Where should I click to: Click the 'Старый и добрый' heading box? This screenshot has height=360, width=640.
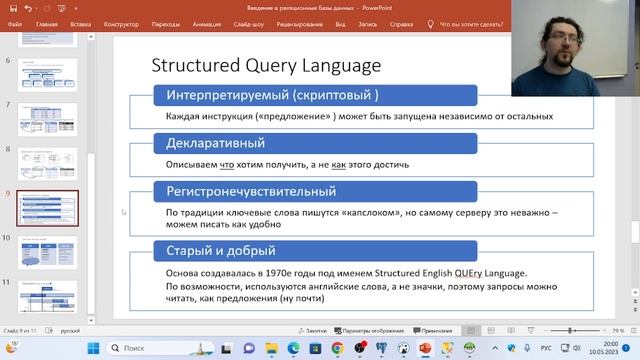point(315,251)
